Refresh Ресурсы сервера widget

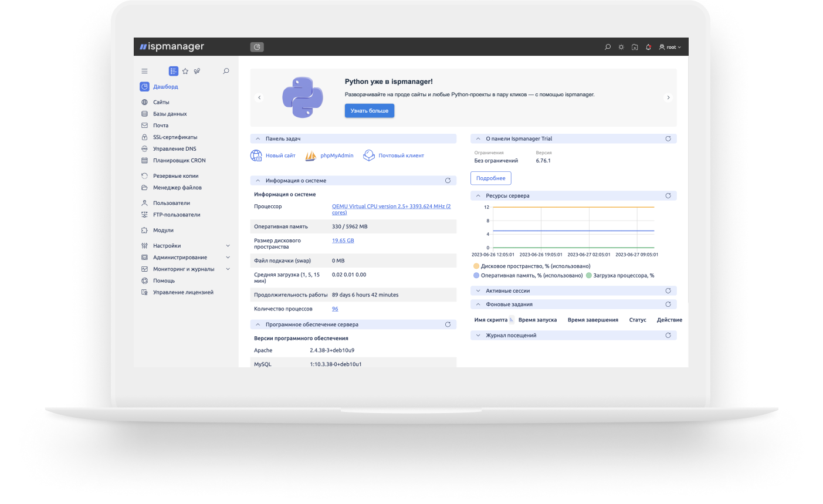click(668, 196)
